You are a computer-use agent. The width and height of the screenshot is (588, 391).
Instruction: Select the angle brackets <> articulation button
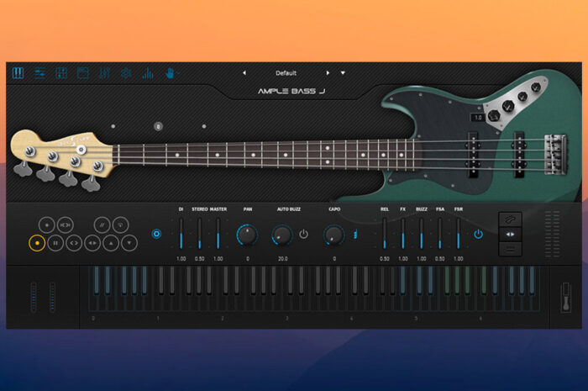click(74, 243)
